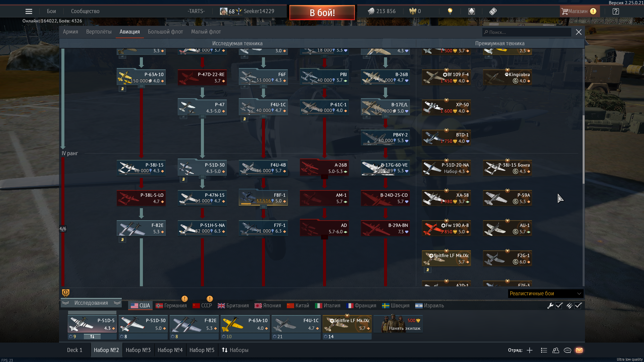This screenshot has height=362, width=644.
Task: Open the glowing mail envelope icon
Action: click(x=579, y=350)
